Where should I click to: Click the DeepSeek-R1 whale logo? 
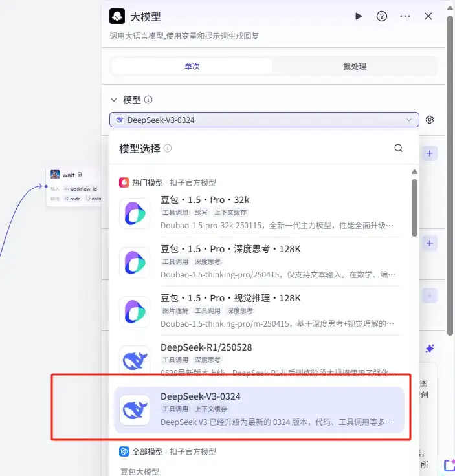click(135, 361)
